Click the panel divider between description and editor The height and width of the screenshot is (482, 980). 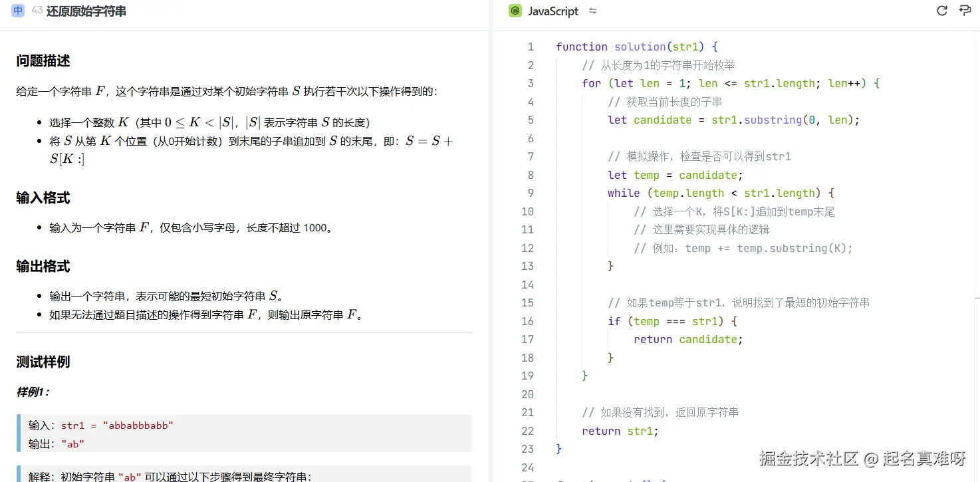491,239
